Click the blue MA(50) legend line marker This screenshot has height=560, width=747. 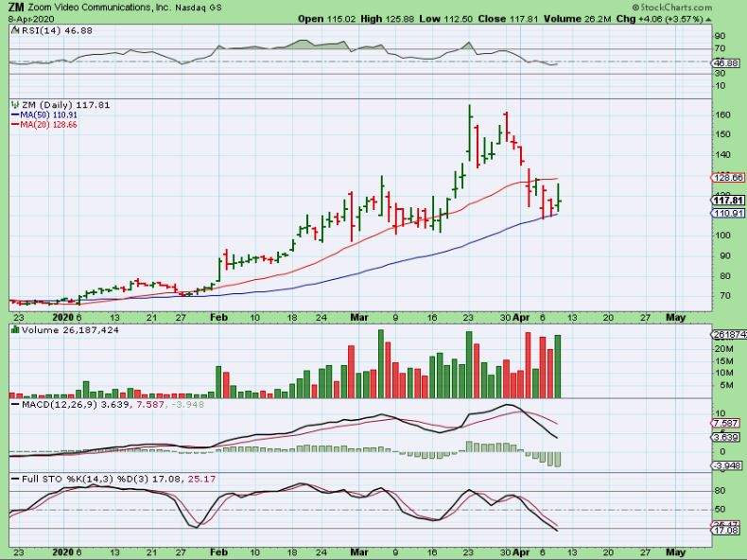coord(15,114)
